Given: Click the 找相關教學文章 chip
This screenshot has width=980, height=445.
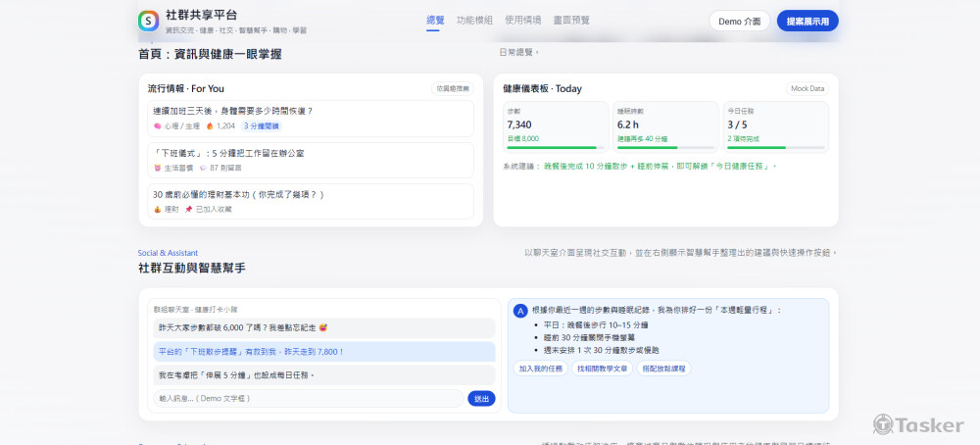Looking at the screenshot, I should coord(603,369).
